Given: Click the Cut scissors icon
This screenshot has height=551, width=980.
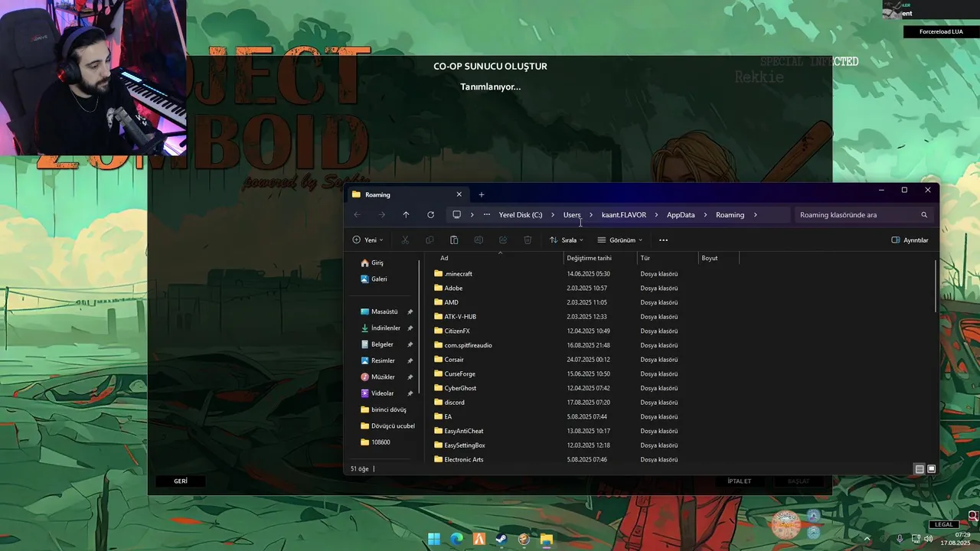Looking at the screenshot, I should pyautogui.click(x=405, y=240).
